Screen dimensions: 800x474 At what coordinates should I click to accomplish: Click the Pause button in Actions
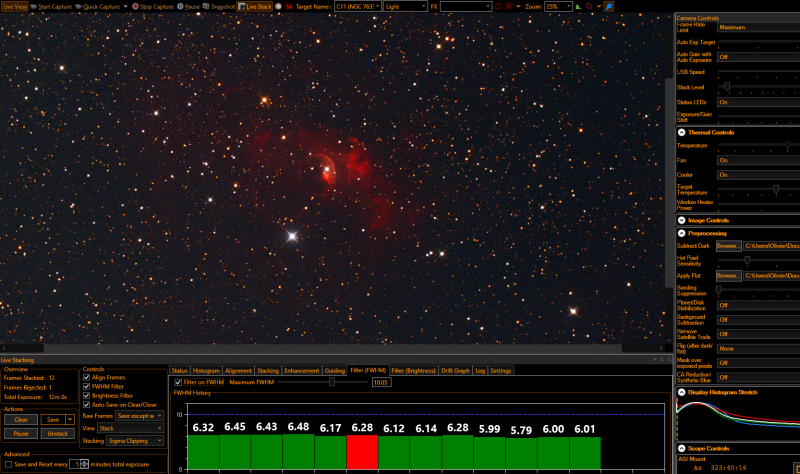click(21, 434)
